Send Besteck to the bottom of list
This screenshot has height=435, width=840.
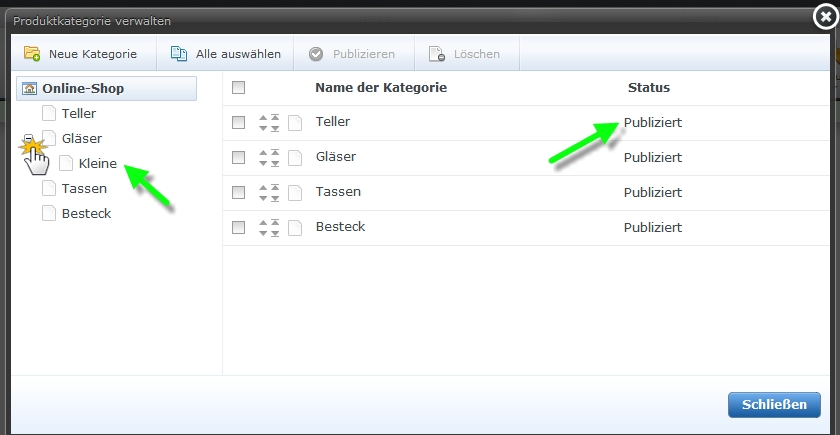click(275, 234)
